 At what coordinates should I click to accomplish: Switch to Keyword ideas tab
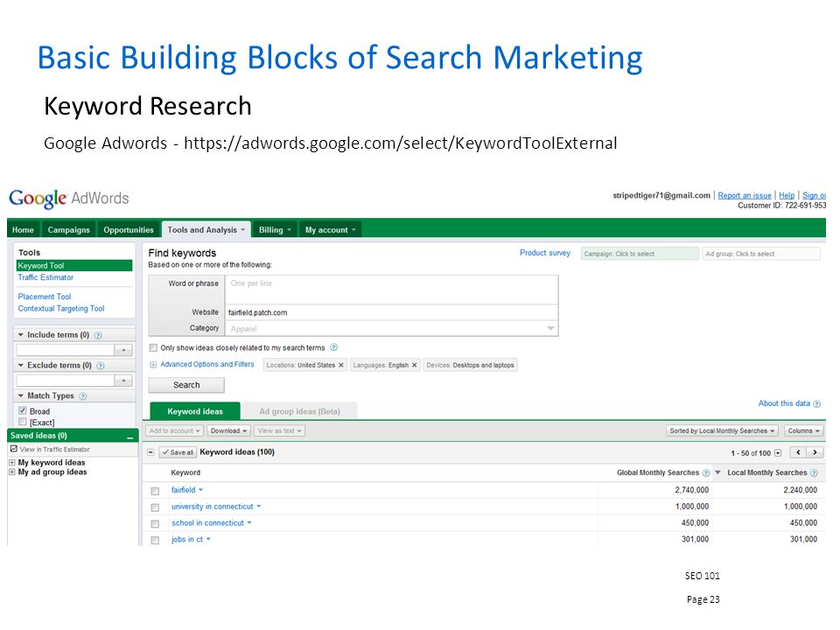195,412
